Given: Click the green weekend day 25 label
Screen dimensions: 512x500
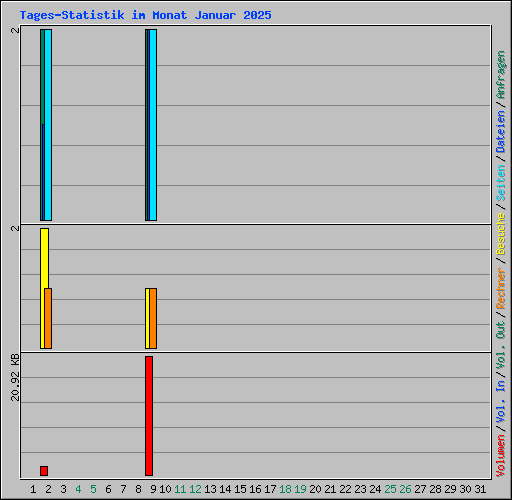Looking at the screenshot, I should pos(390,489).
